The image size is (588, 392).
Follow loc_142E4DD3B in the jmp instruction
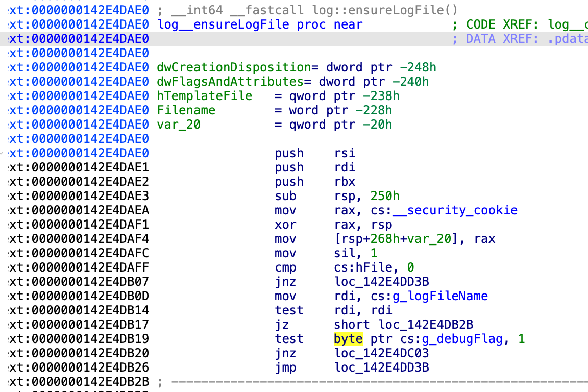[381, 367]
